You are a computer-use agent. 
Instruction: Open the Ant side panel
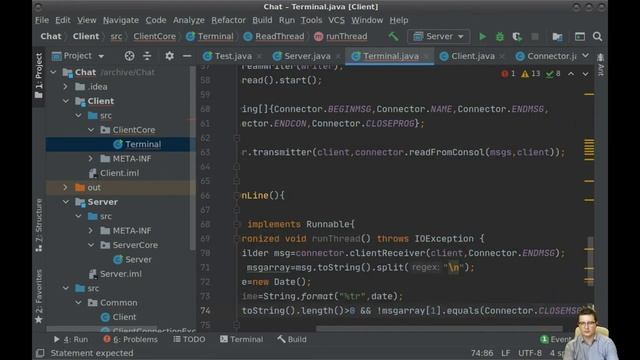601,65
